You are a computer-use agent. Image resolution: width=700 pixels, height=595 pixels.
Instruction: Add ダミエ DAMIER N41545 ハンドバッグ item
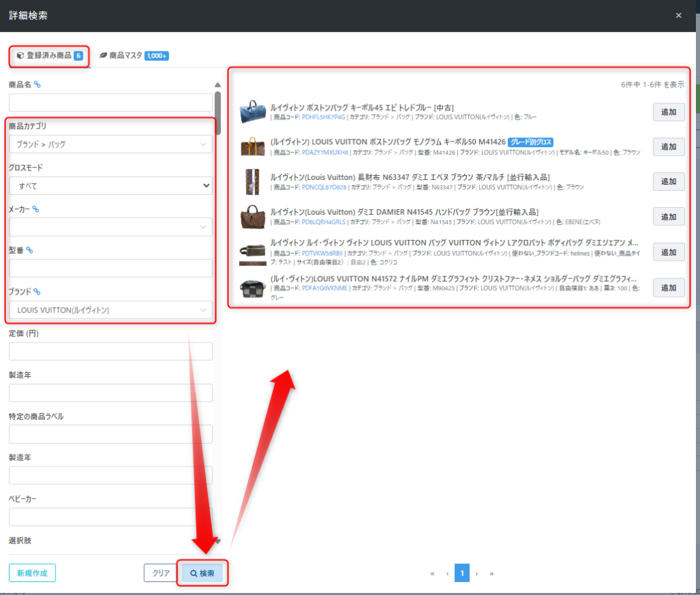point(669,217)
